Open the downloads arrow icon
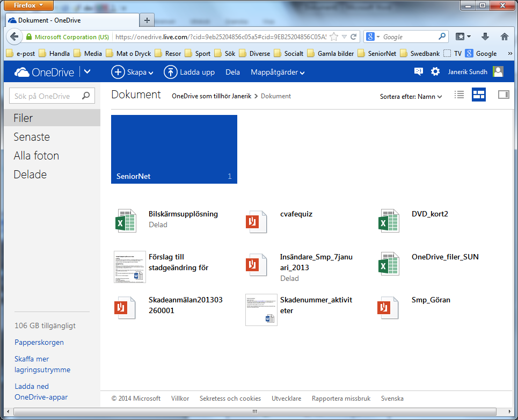 coord(485,37)
